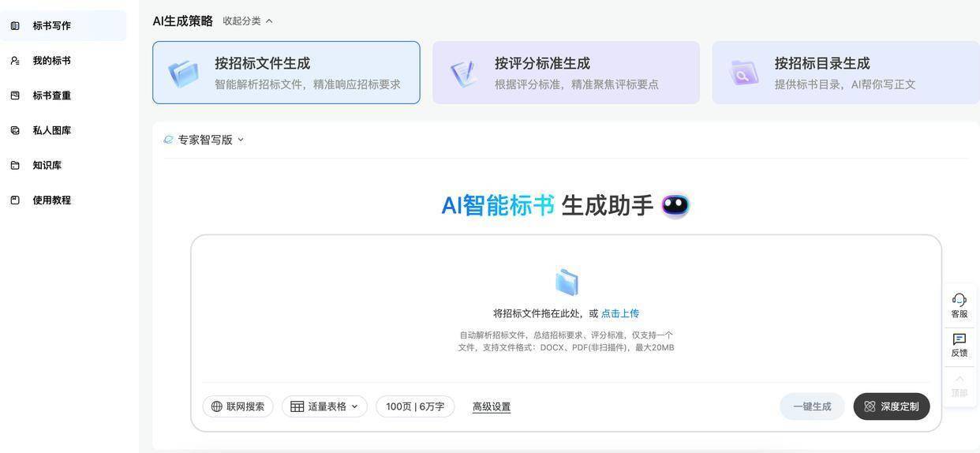Viewport: 980px width, 453px height.
Task: Open the 适量表格 dropdown
Action: pos(324,406)
